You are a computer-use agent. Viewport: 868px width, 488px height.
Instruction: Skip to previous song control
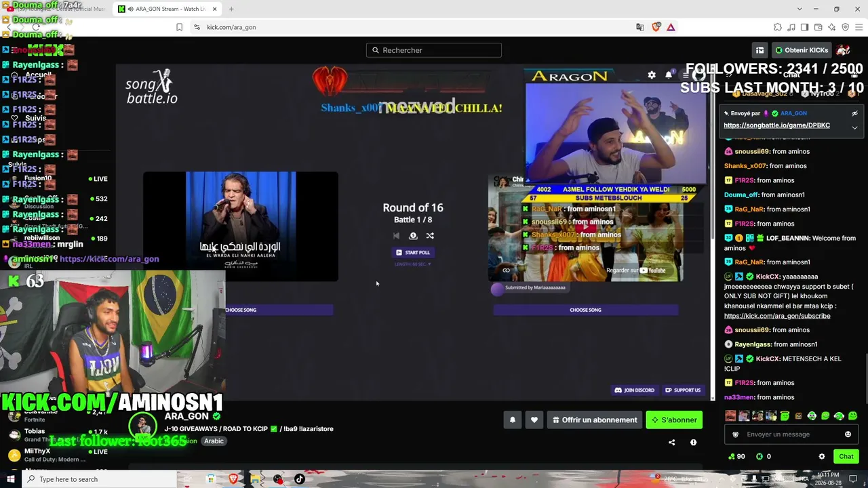tap(396, 236)
